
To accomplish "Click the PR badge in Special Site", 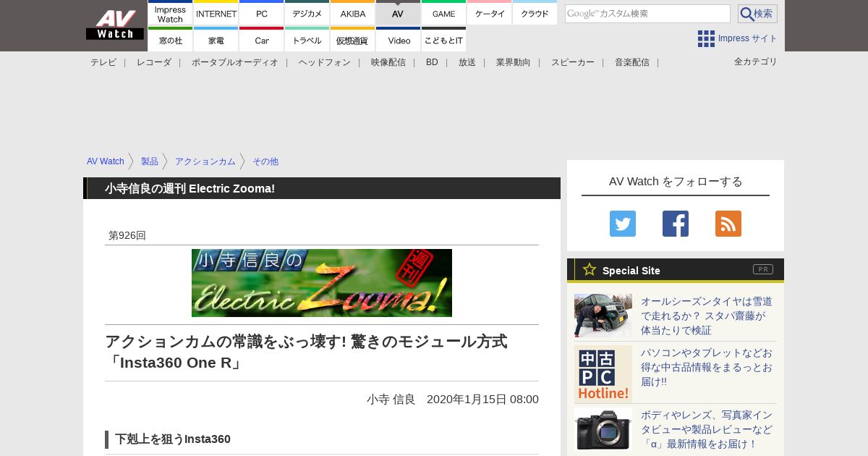I will (x=763, y=269).
